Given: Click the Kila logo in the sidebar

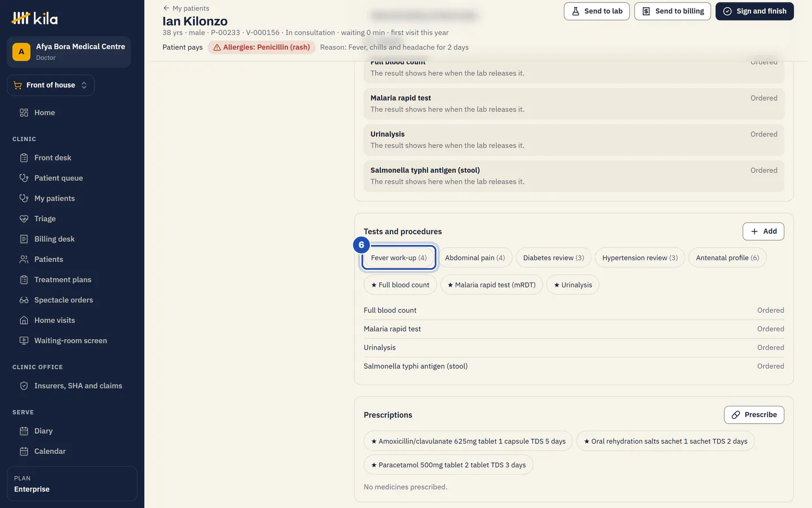Looking at the screenshot, I should click(x=35, y=19).
